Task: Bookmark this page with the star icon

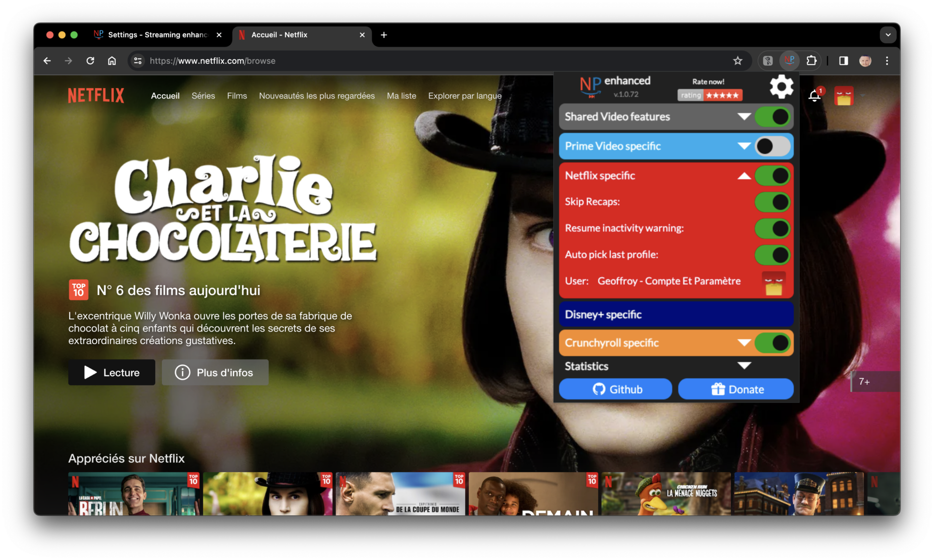Action: 737,61
